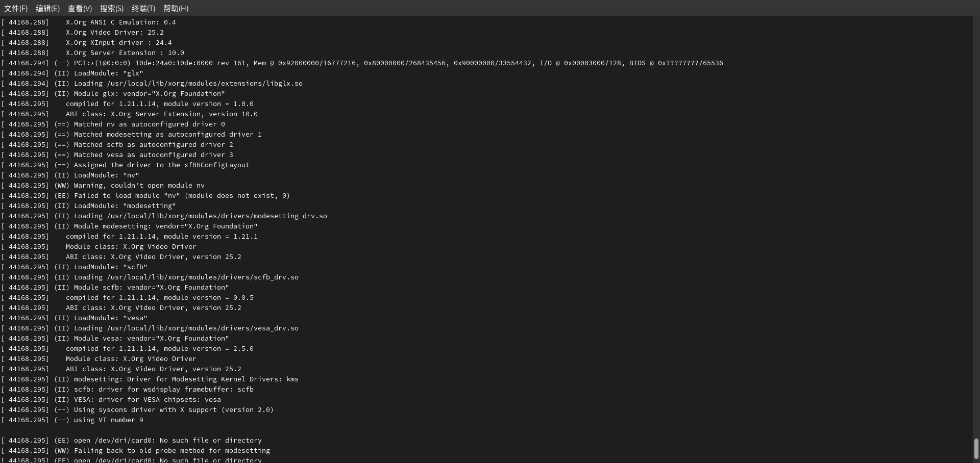Click 'Falling back to old probe method' warning

pyautogui.click(x=171, y=451)
